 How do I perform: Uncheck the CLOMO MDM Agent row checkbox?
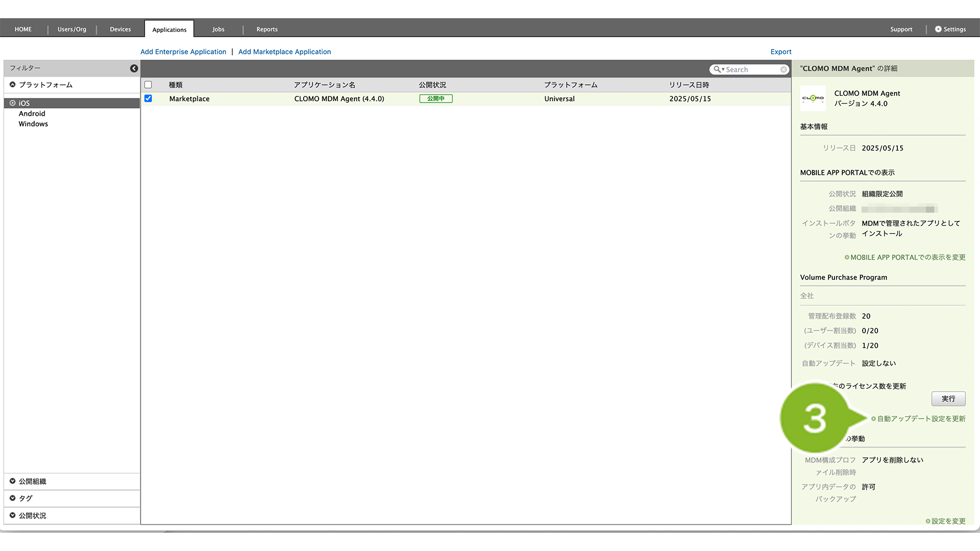[148, 99]
